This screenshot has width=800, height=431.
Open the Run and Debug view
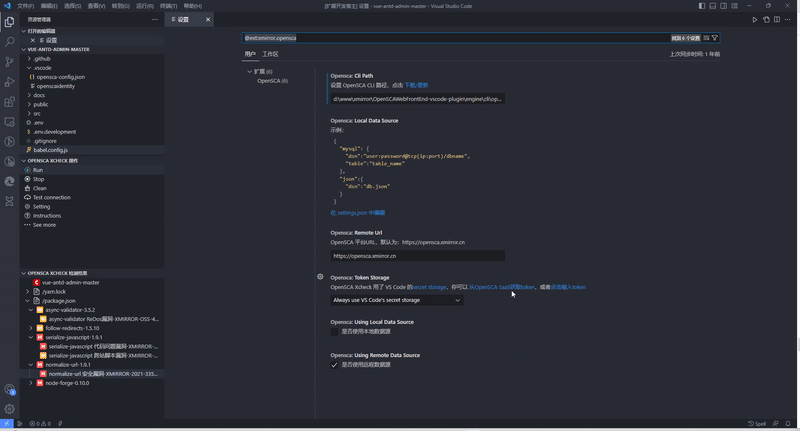point(10,82)
